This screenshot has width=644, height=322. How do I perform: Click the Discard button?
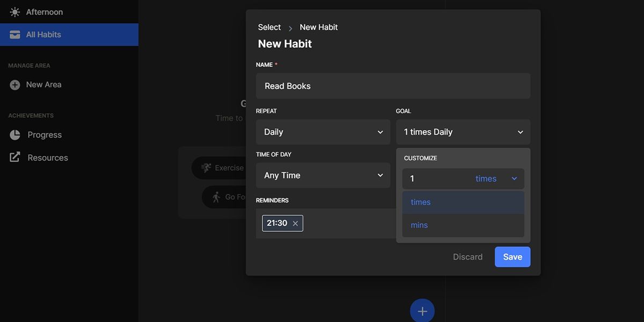click(x=467, y=257)
